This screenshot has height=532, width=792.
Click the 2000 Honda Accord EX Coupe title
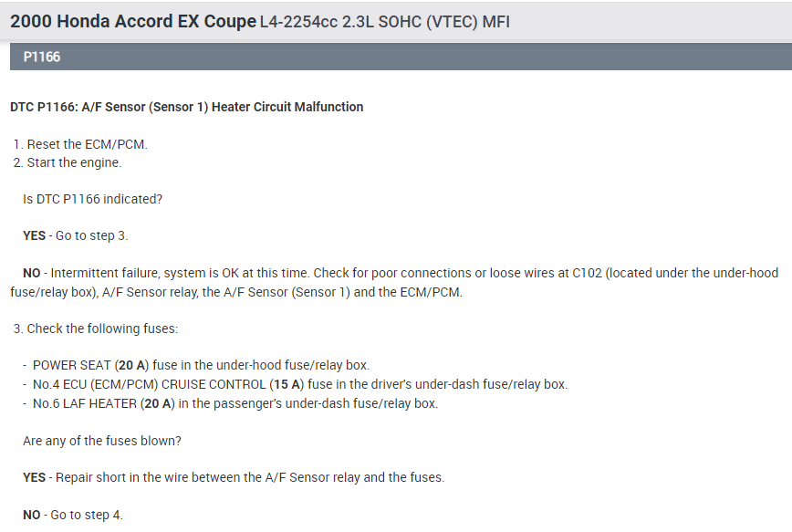point(133,20)
